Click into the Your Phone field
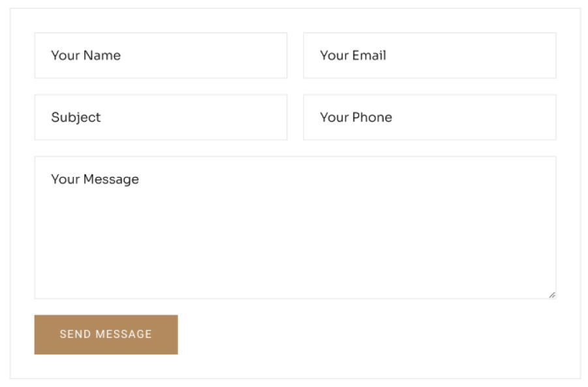The width and height of the screenshot is (588, 387). pos(429,117)
